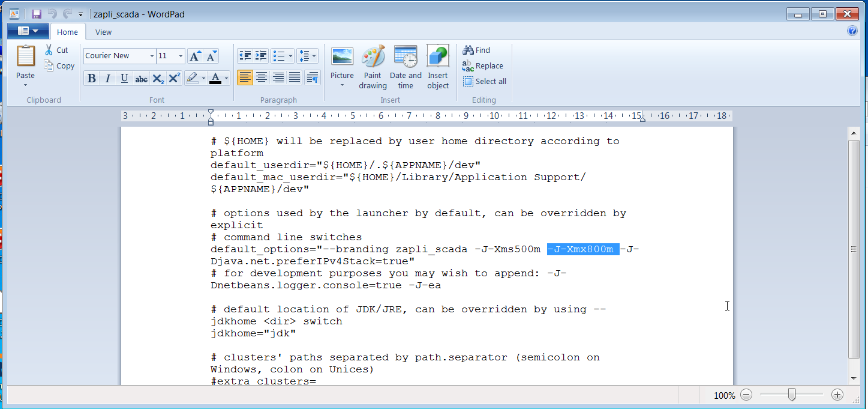Enable center text alignment
This screenshot has height=409, width=868.
pos(262,77)
